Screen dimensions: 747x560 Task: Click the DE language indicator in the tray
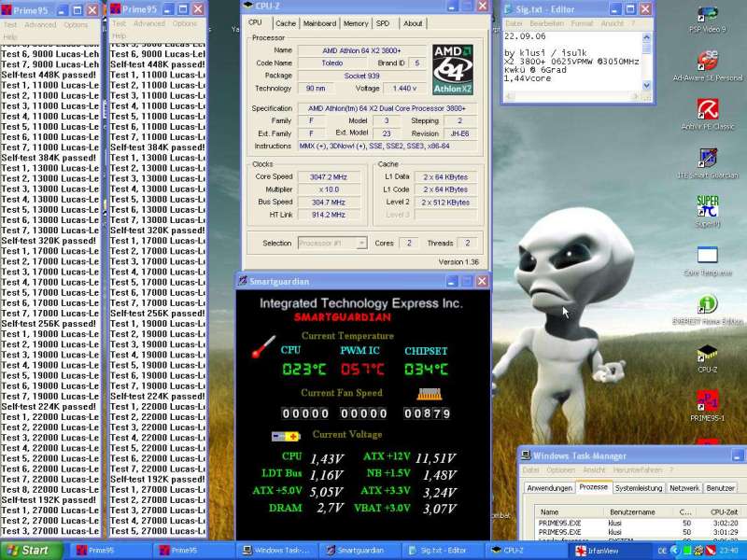pyautogui.click(x=662, y=551)
